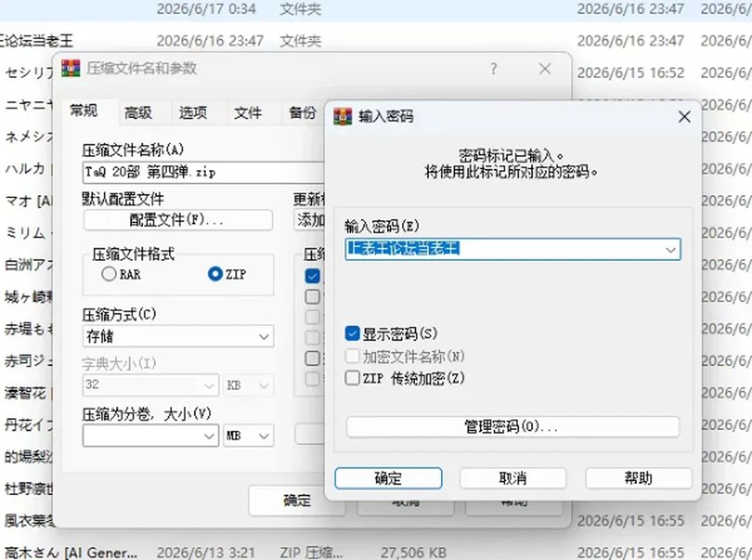Click 确定 in the 压缩文件名和参数 dialog

297,500
